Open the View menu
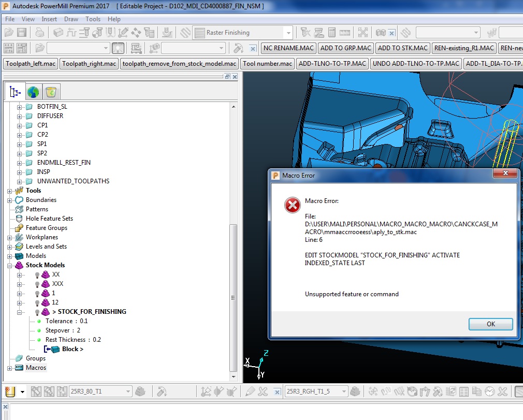 click(27, 19)
